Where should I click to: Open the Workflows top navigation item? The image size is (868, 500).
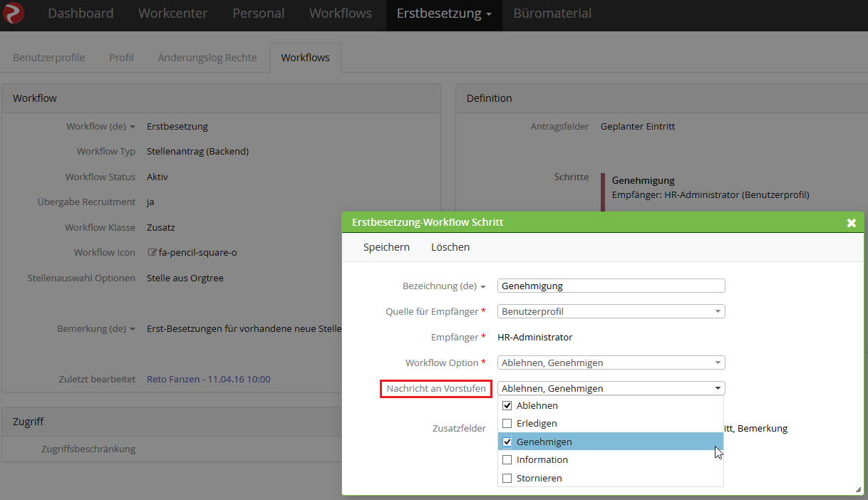pyautogui.click(x=341, y=14)
